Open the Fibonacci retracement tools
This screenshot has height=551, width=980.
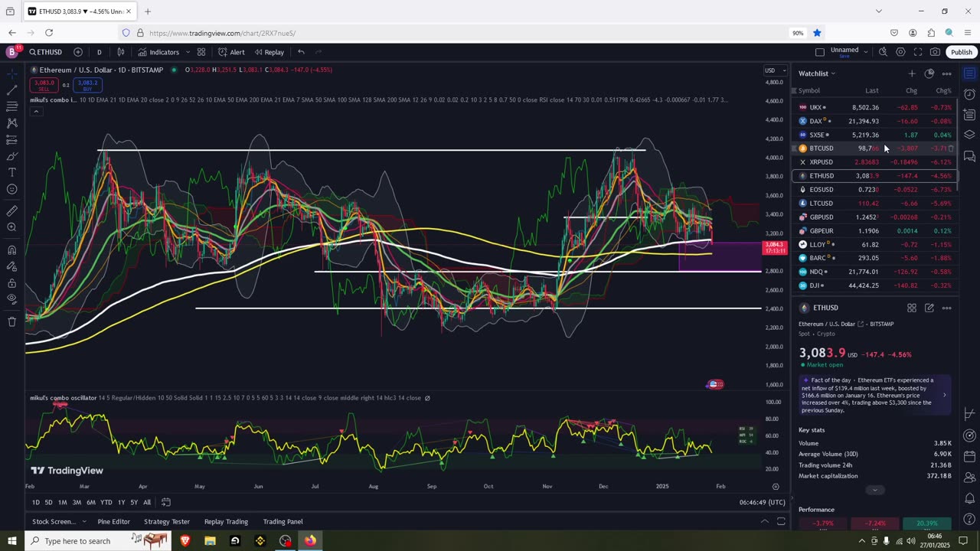coord(11,106)
